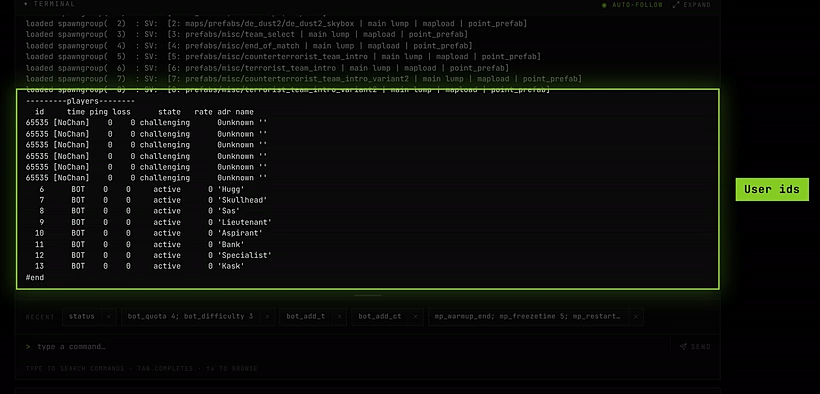
Task: Click the 'prefabs/misc/end_of_match' log line
Action: (x=249, y=46)
